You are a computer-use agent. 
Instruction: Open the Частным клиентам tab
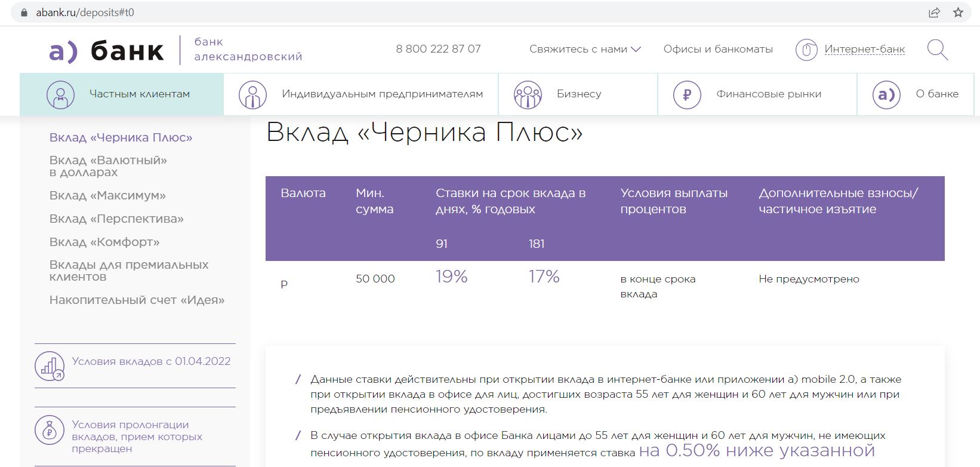[x=122, y=94]
